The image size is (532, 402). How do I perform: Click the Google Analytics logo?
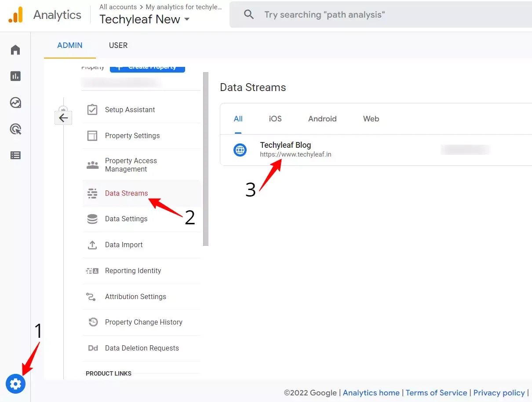click(x=15, y=15)
